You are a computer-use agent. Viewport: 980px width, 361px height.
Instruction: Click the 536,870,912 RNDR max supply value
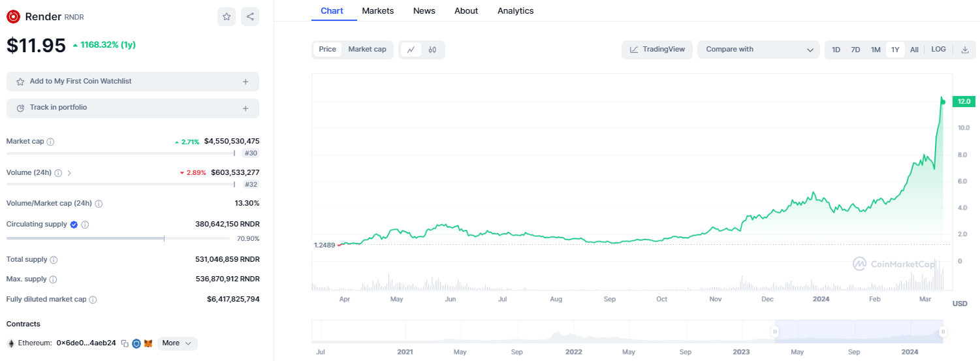227,279
